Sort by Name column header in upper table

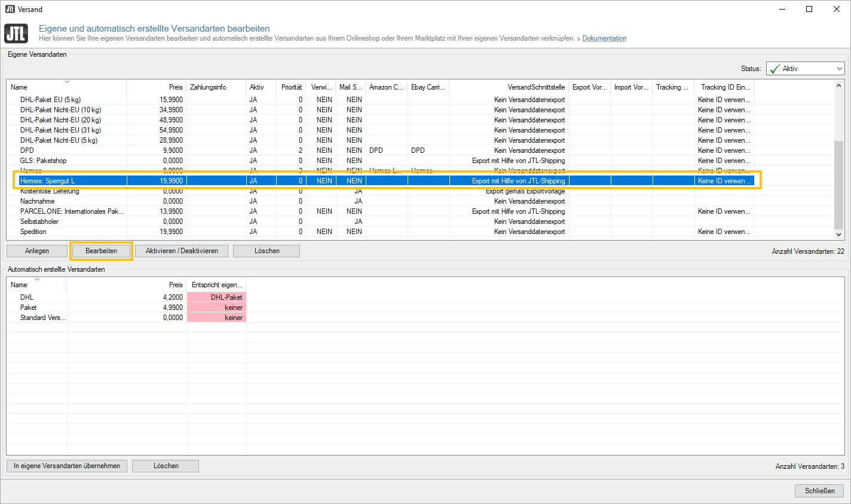click(19, 87)
